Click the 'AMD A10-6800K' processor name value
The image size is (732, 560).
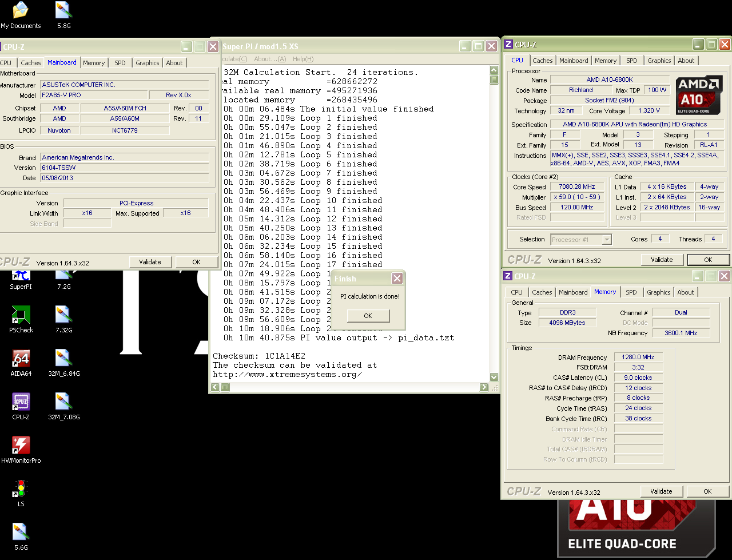click(610, 80)
